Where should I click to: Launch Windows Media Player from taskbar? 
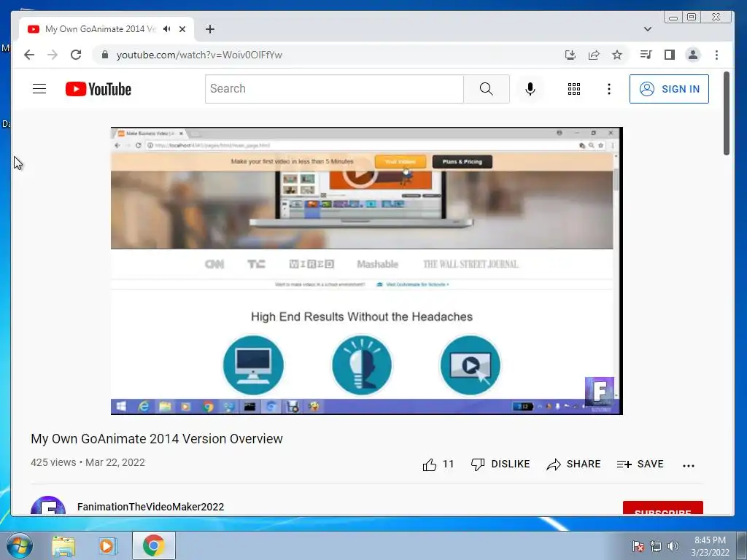tap(108, 545)
